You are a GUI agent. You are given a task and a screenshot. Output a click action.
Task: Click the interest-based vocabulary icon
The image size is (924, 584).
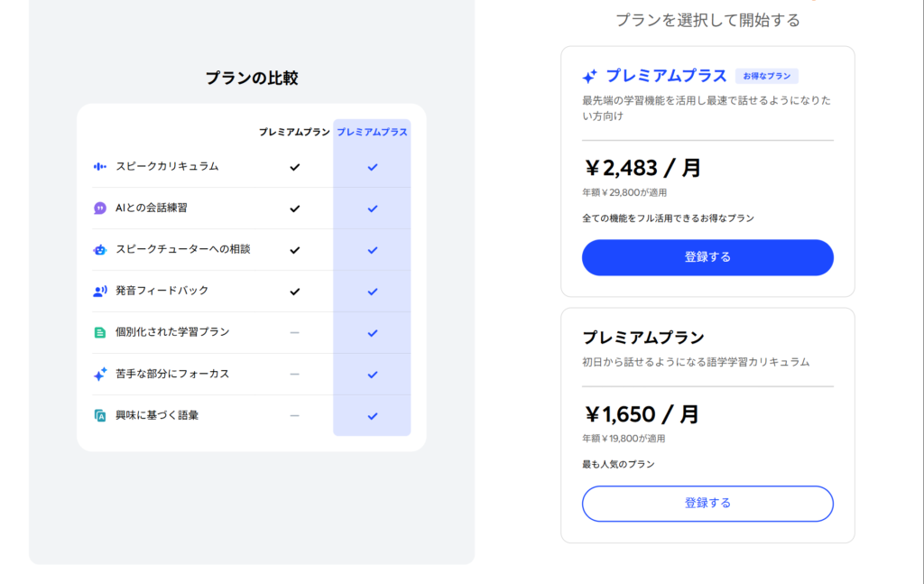click(100, 415)
